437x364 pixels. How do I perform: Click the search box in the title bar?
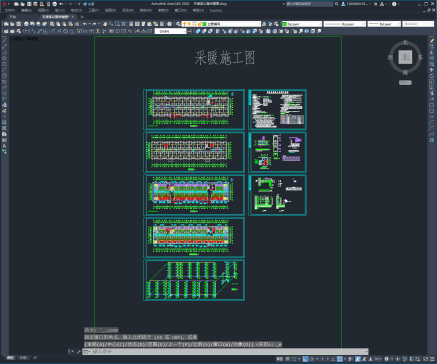[x=309, y=4]
